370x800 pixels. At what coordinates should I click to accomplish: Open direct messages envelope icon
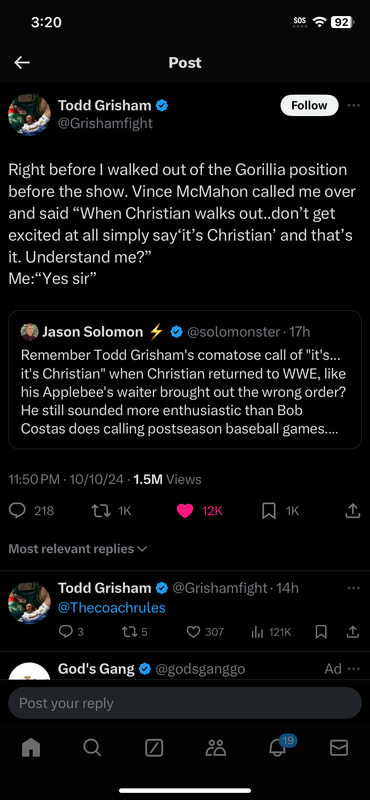[x=339, y=748]
